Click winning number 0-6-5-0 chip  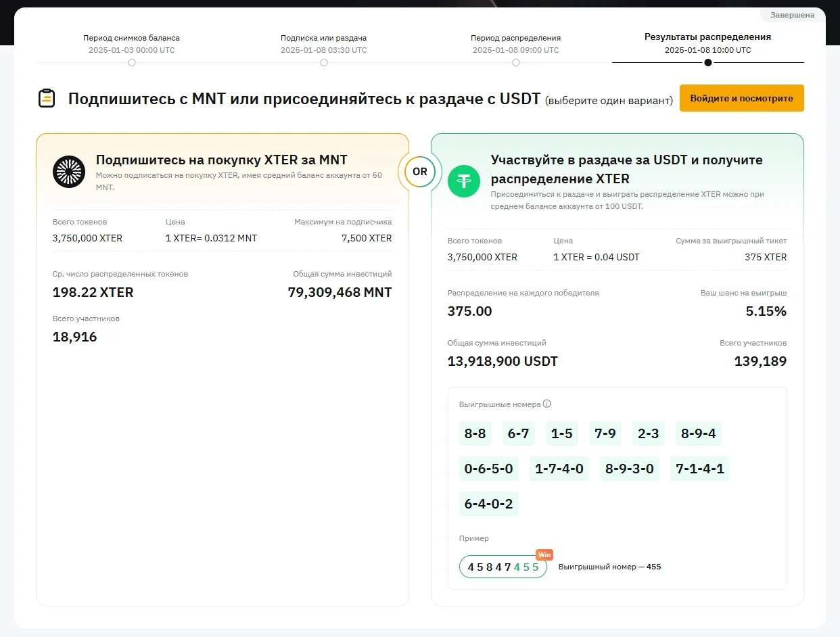click(488, 469)
